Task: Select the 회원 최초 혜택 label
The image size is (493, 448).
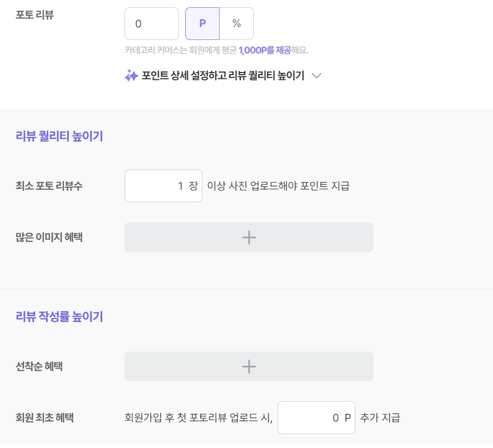Action: click(45, 417)
